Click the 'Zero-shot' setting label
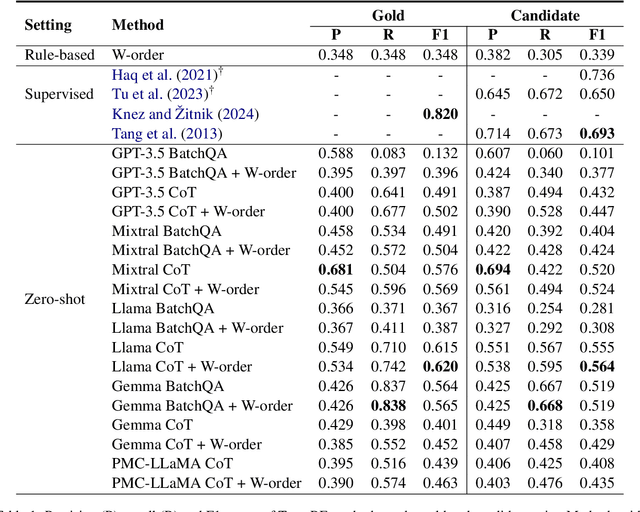 (55, 299)
